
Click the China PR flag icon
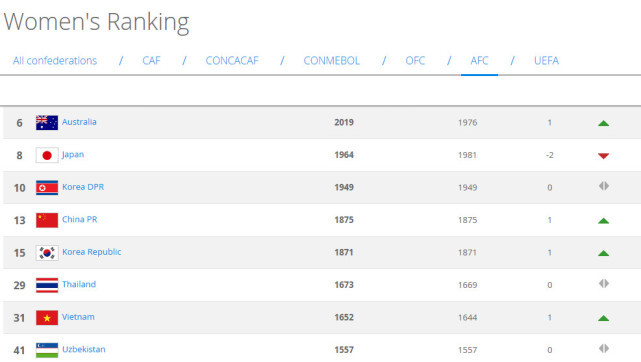pyautogui.click(x=47, y=220)
